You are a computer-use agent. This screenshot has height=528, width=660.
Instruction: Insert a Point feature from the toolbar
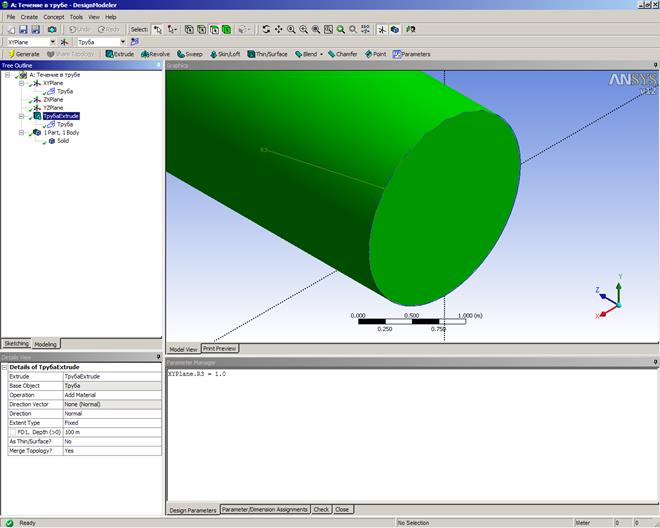point(376,54)
